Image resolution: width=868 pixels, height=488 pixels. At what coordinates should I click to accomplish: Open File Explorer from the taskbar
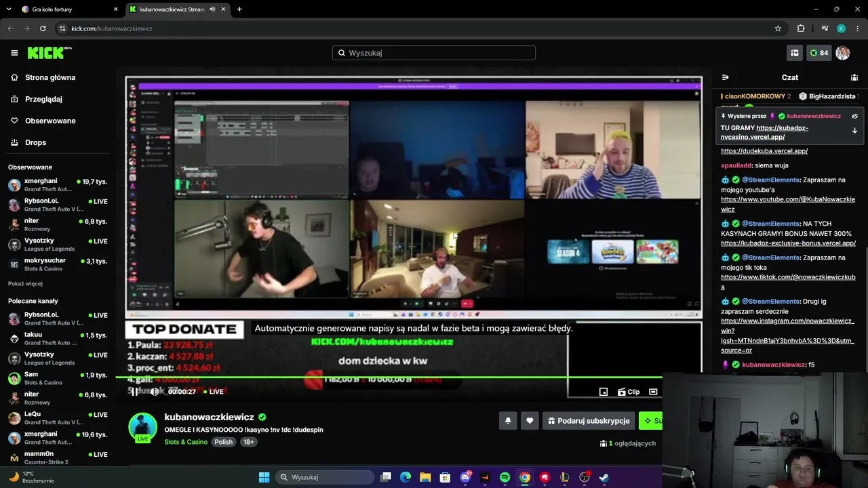[x=425, y=477]
